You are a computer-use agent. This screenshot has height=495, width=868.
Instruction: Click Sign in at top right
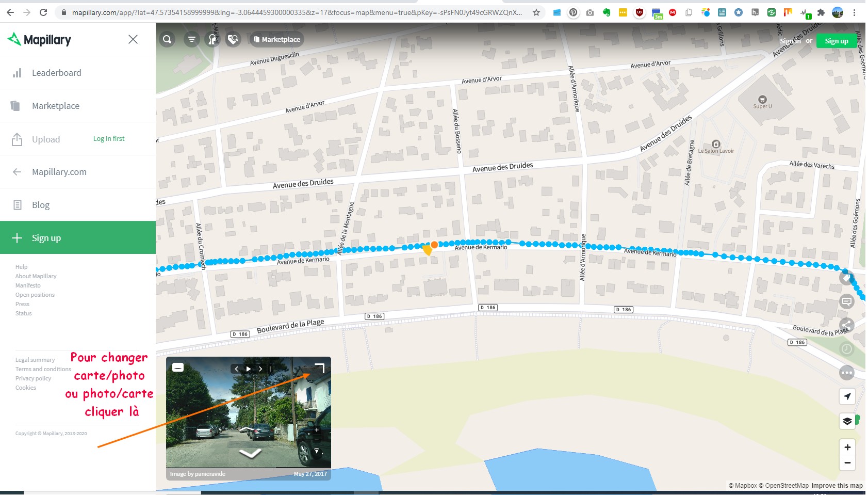pos(790,41)
